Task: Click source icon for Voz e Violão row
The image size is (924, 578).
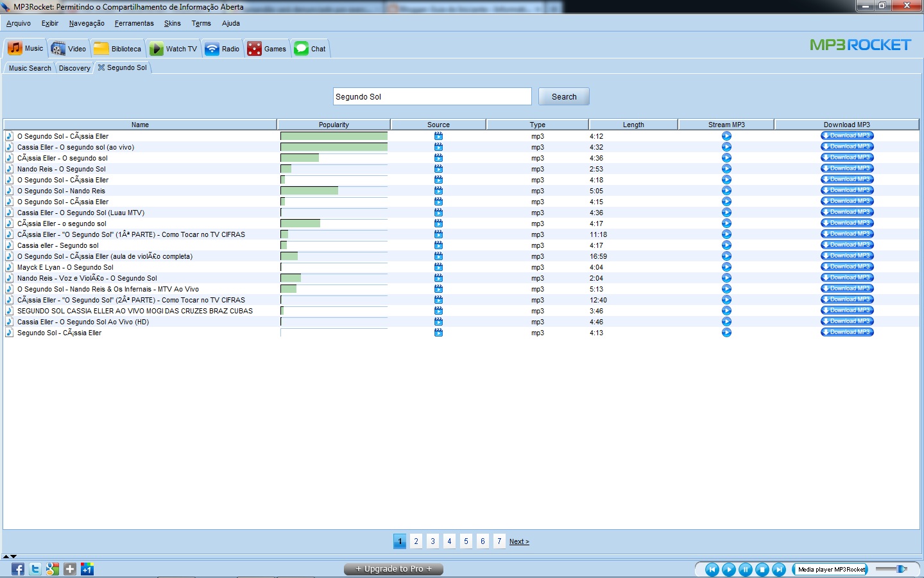Action: pos(438,277)
